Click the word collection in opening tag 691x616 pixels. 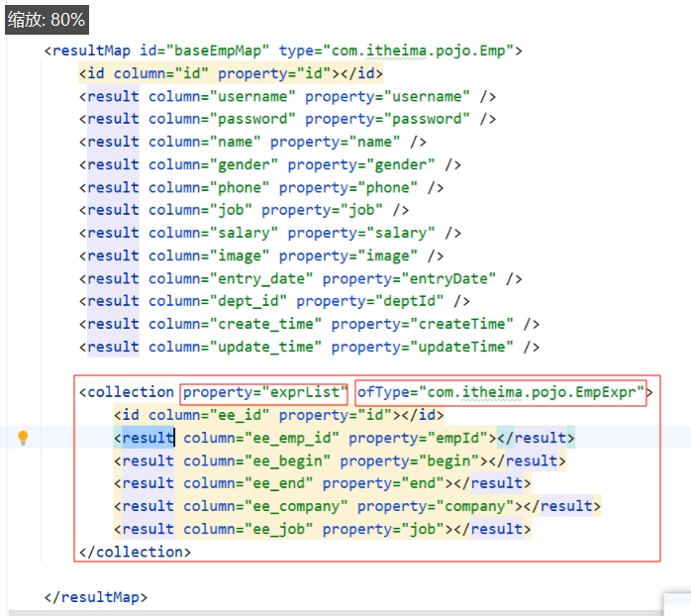pos(131,392)
